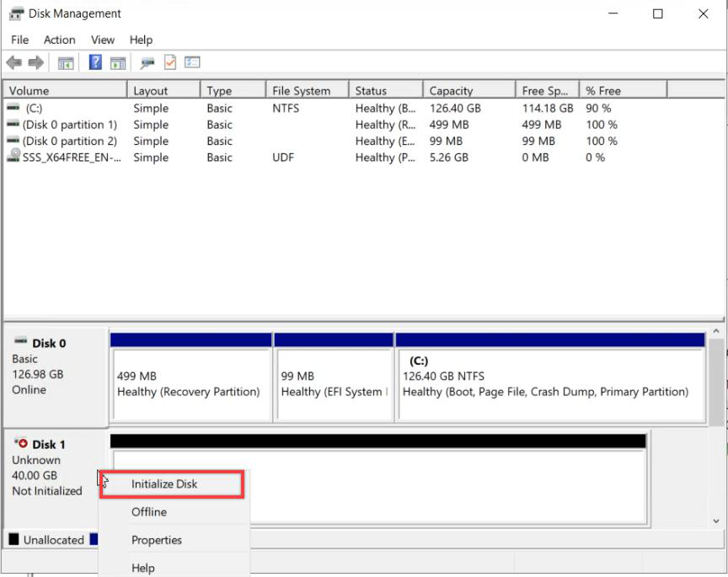Click the red checkmark Properties toolbar icon

tap(170, 62)
